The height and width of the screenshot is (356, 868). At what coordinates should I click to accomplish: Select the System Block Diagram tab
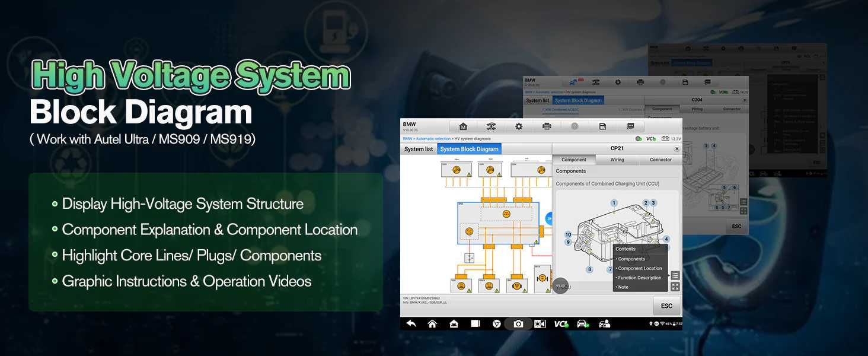pos(469,149)
